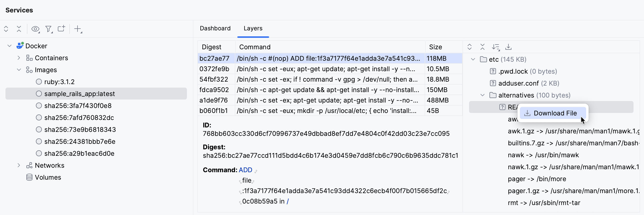Image resolution: width=644 pixels, height=215 pixels.
Task: Click the Volumes tree label
Action: (x=48, y=177)
